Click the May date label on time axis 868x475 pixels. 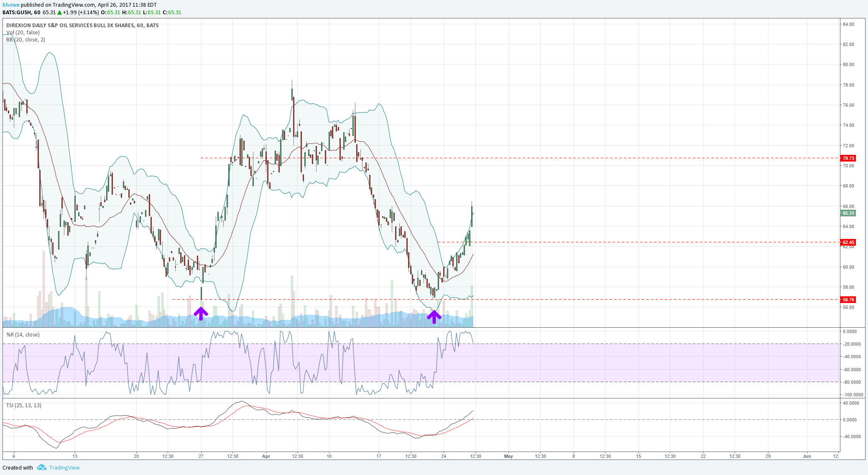(x=508, y=456)
